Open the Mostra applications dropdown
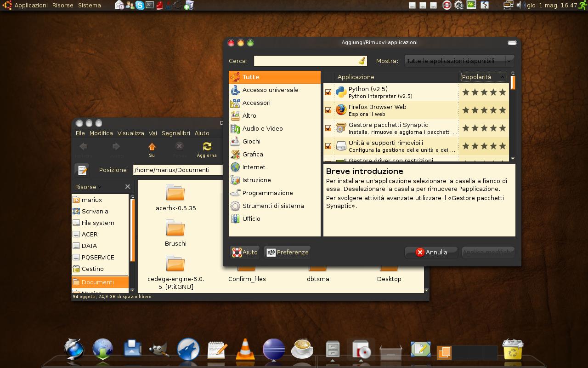 pyautogui.click(x=459, y=61)
